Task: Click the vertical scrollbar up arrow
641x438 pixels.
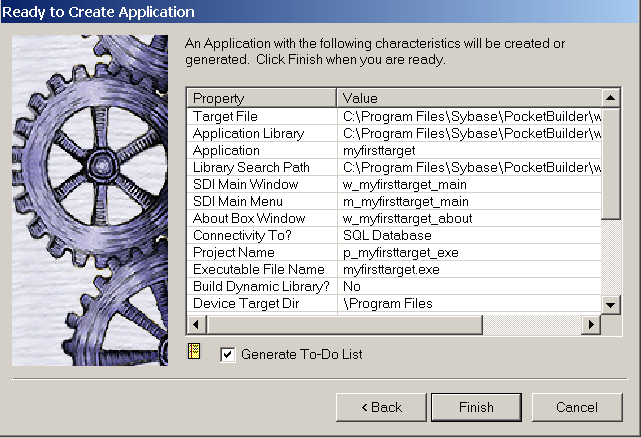Action: 610,98
